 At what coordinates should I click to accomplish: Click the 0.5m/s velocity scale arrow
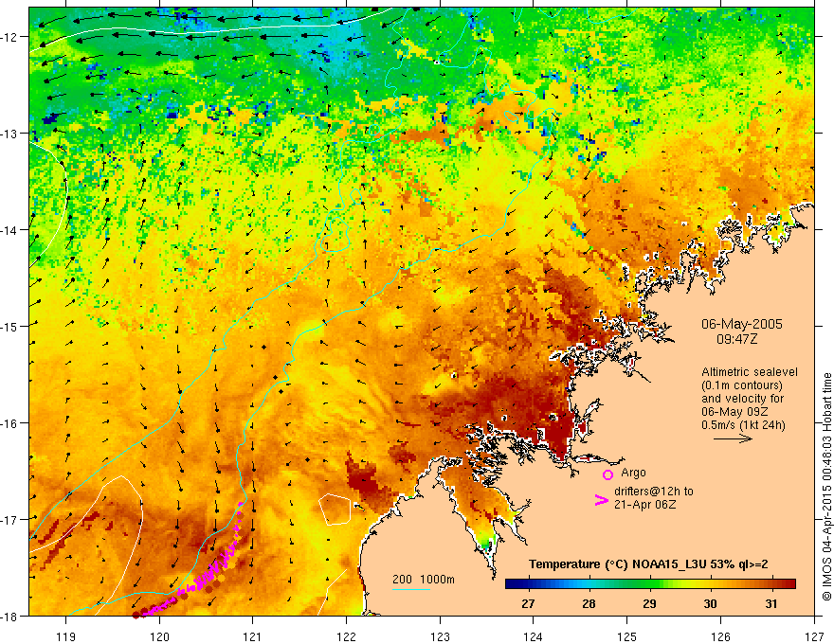[733, 438]
